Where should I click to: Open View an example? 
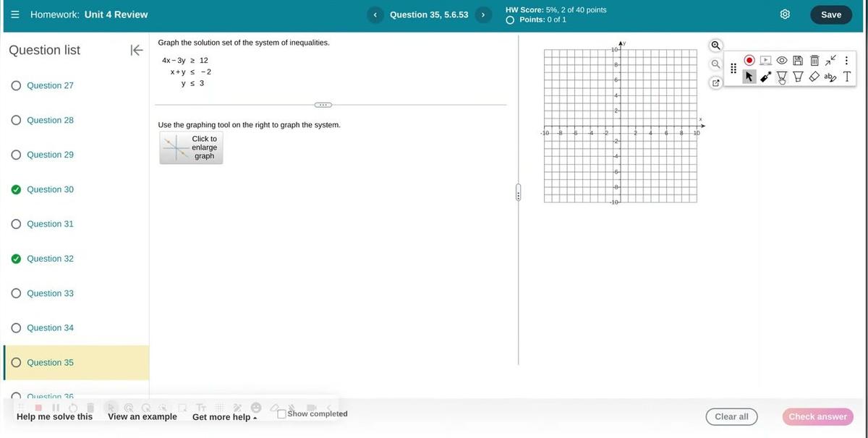pos(142,416)
